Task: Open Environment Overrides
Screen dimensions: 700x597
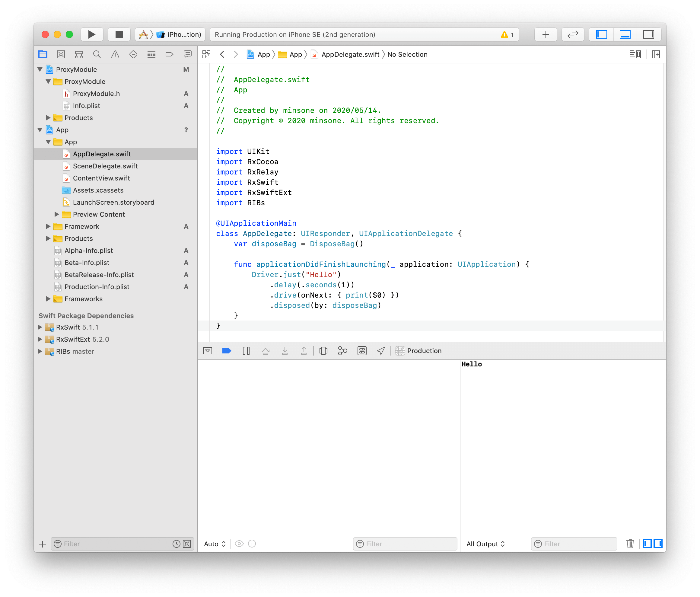Action: [x=362, y=351]
